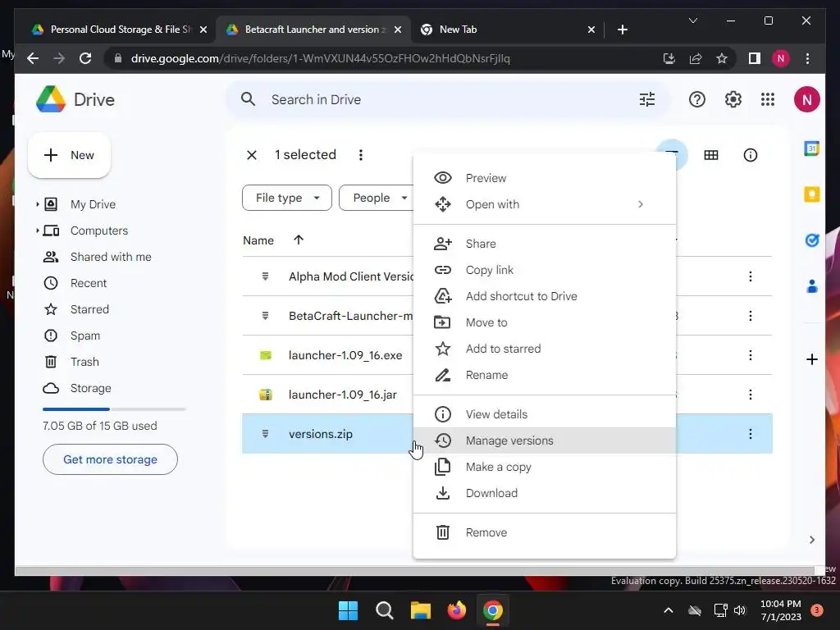Screen dimensions: 840x630
Task: Open more actions for BetaCraft-Launcher row
Action: tap(750, 316)
